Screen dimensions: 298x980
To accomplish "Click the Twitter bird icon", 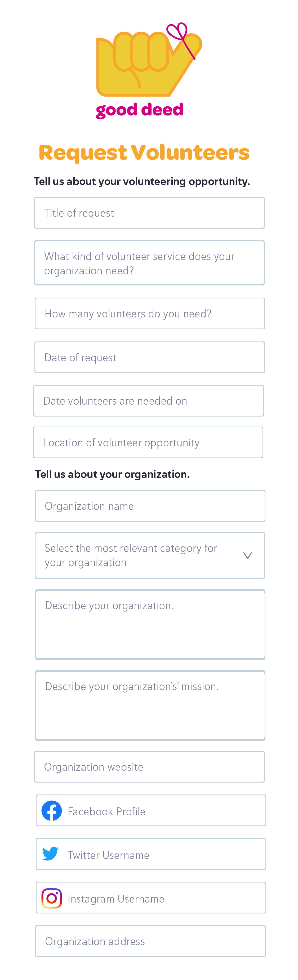I will 50,854.
